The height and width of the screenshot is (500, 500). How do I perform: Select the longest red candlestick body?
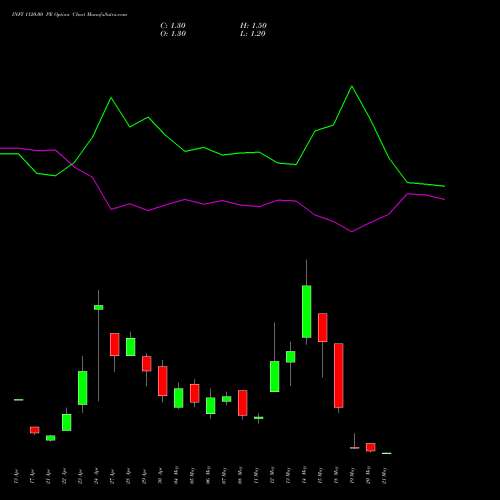pos(339,375)
